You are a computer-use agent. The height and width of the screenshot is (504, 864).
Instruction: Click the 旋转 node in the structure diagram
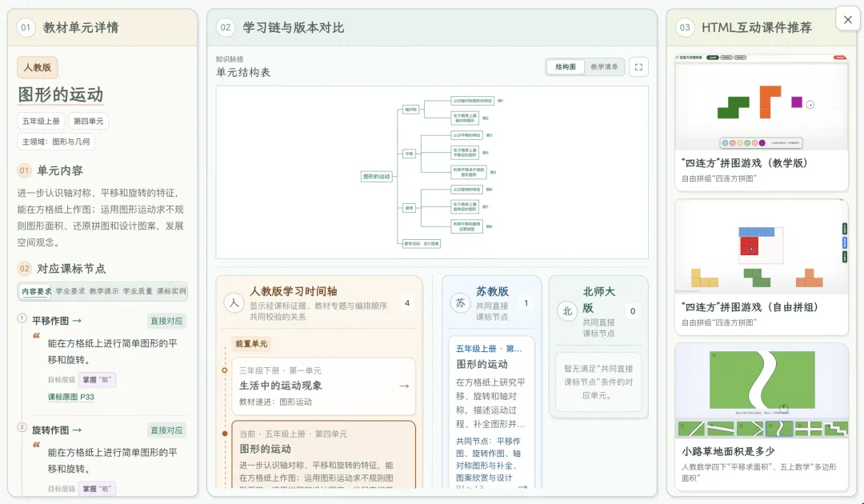409,208
